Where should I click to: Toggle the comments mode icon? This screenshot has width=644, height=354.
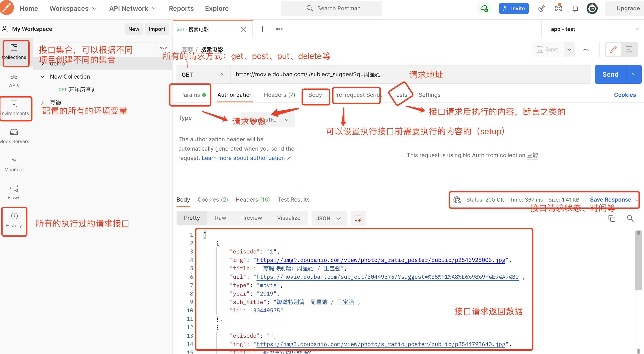pos(629,49)
